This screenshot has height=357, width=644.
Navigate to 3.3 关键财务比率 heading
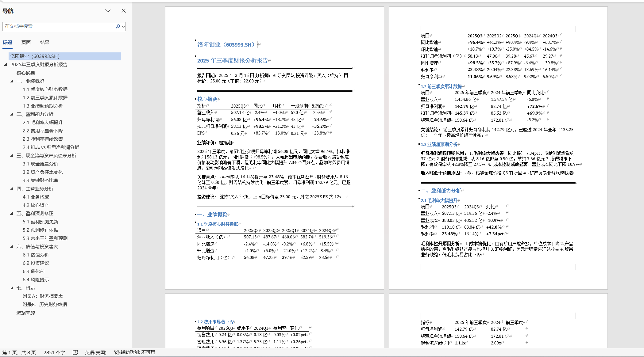click(x=40, y=180)
